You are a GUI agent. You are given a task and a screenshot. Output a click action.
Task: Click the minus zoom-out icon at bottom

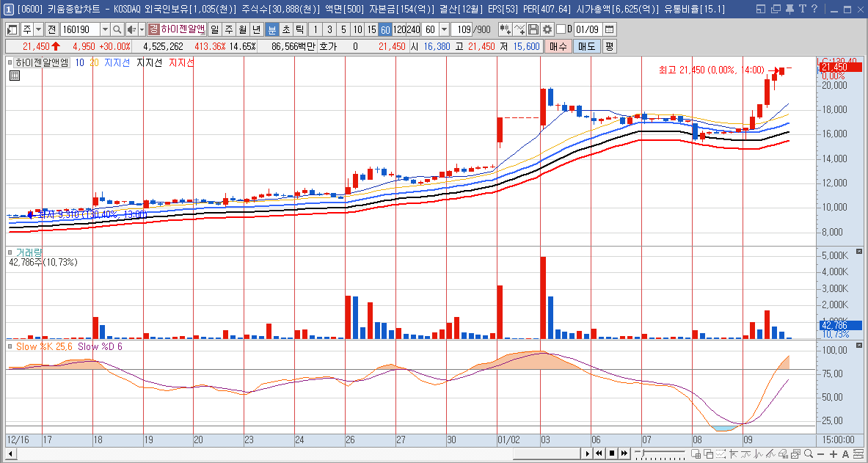tap(822, 454)
